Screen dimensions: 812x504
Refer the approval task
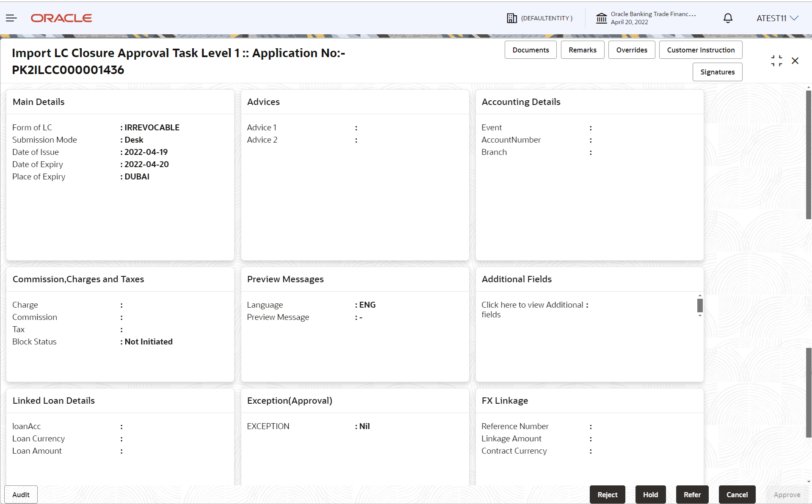tap(692, 494)
